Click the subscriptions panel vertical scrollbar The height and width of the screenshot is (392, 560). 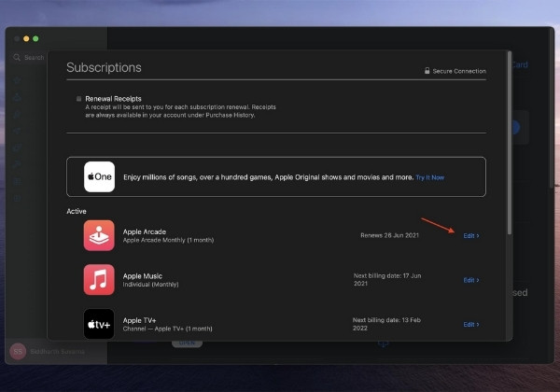coord(510,143)
